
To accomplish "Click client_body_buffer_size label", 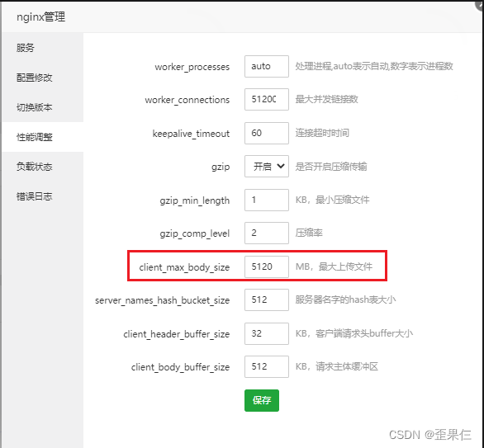I will point(180,367).
